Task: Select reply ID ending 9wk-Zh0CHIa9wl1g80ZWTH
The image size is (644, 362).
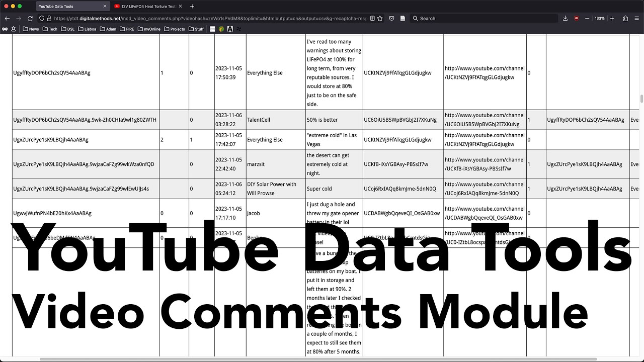Action: tap(85, 120)
